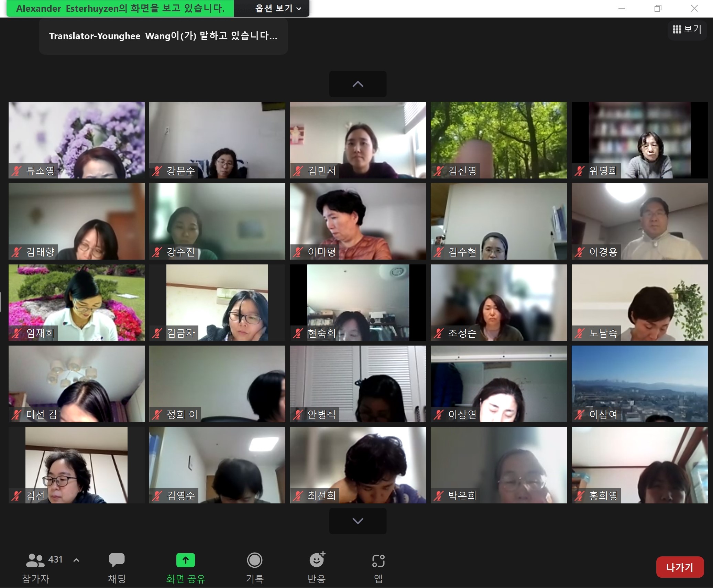Open the 보기 view layout menu

click(687, 30)
